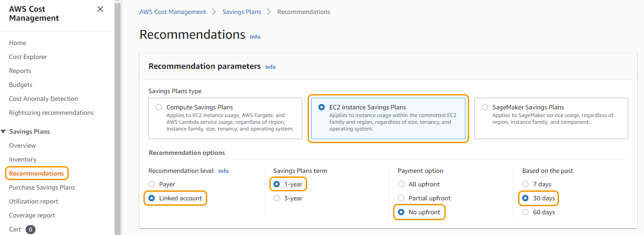Screen dimensions: 644x235
Task: Close the AWS Cost Management sidebar
Action: (100, 9)
